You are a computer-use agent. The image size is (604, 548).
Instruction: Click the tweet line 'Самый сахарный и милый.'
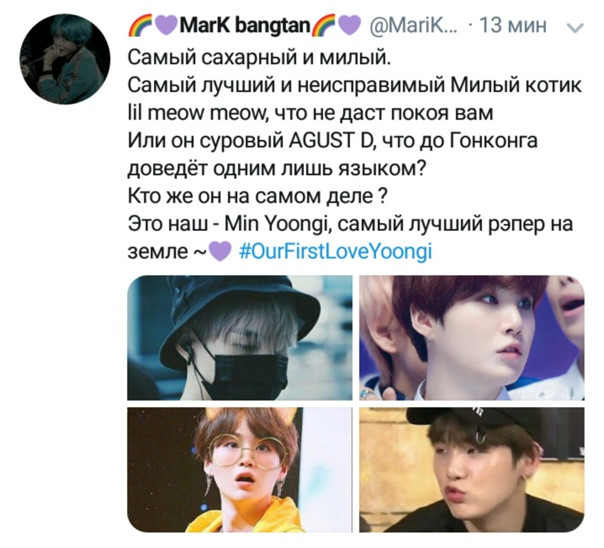259,58
